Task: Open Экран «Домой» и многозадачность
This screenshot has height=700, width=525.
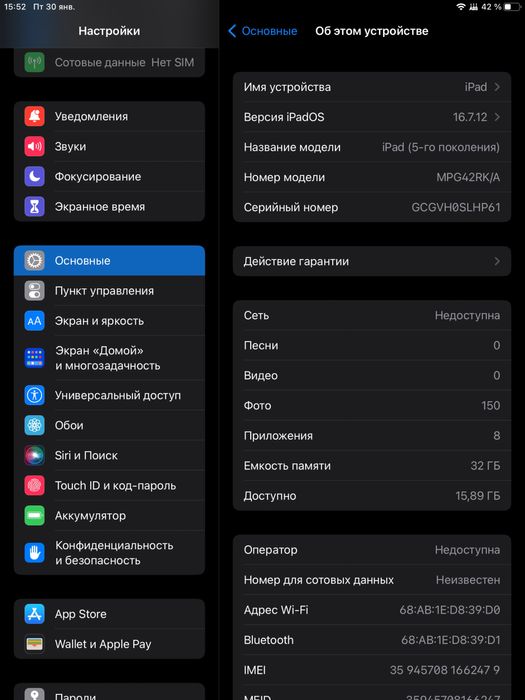Action: [x=109, y=358]
